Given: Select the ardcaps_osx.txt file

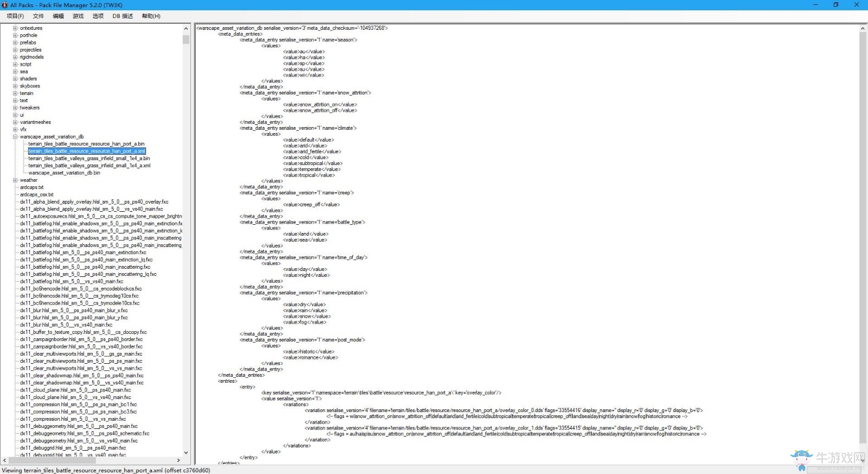Looking at the screenshot, I should tap(37, 194).
